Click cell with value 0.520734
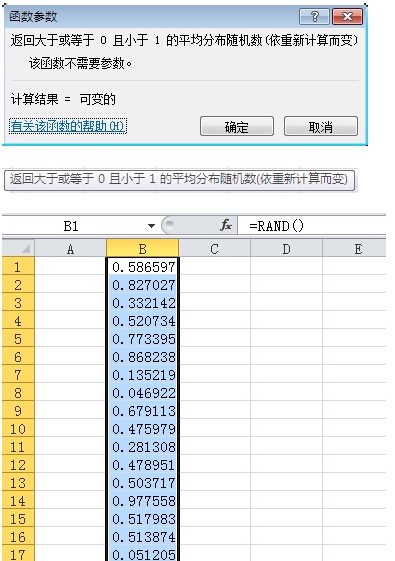The width and height of the screenshot is (395, 561). click(x=142, y=320)
